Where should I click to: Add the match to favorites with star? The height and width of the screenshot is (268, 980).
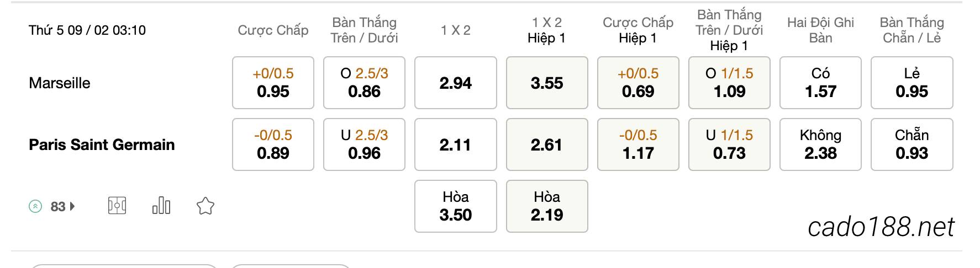point(205,206)
